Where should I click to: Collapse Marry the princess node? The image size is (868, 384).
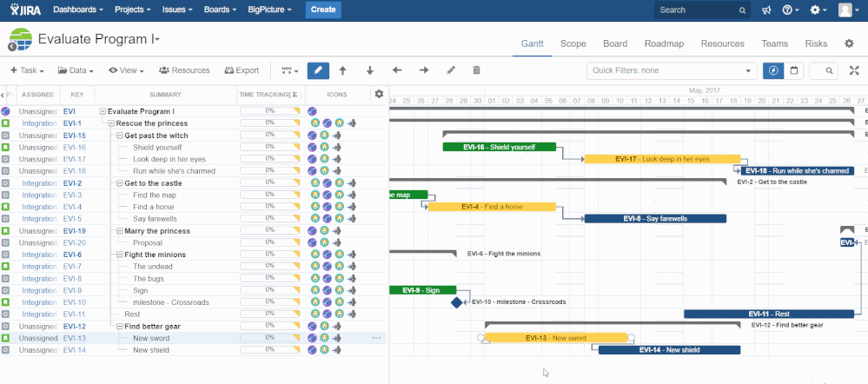pos(120,231)
